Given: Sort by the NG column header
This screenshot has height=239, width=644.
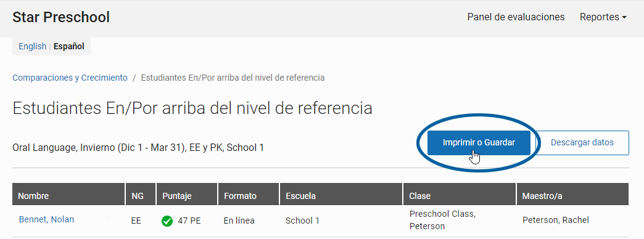Looking at the screenshot, I should point(141,196).
